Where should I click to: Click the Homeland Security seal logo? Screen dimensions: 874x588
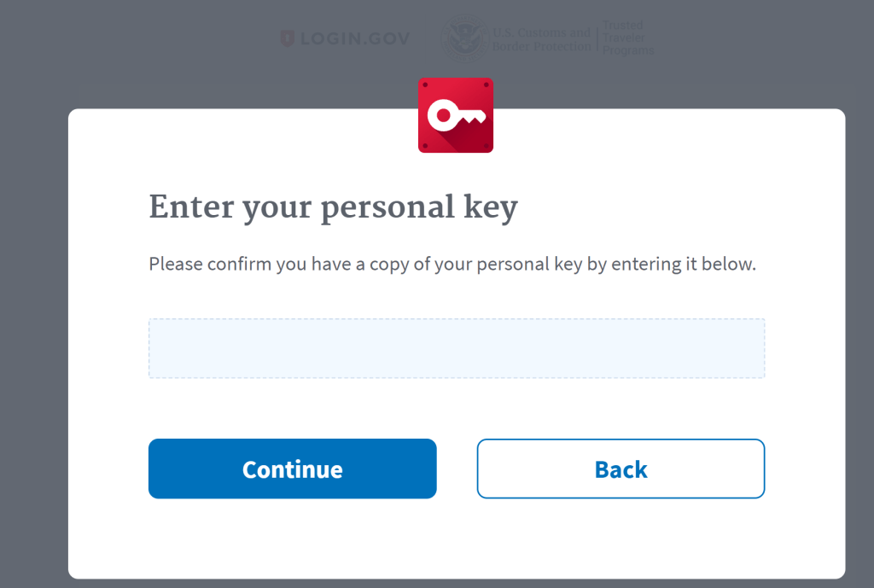[x=464, y=38]
